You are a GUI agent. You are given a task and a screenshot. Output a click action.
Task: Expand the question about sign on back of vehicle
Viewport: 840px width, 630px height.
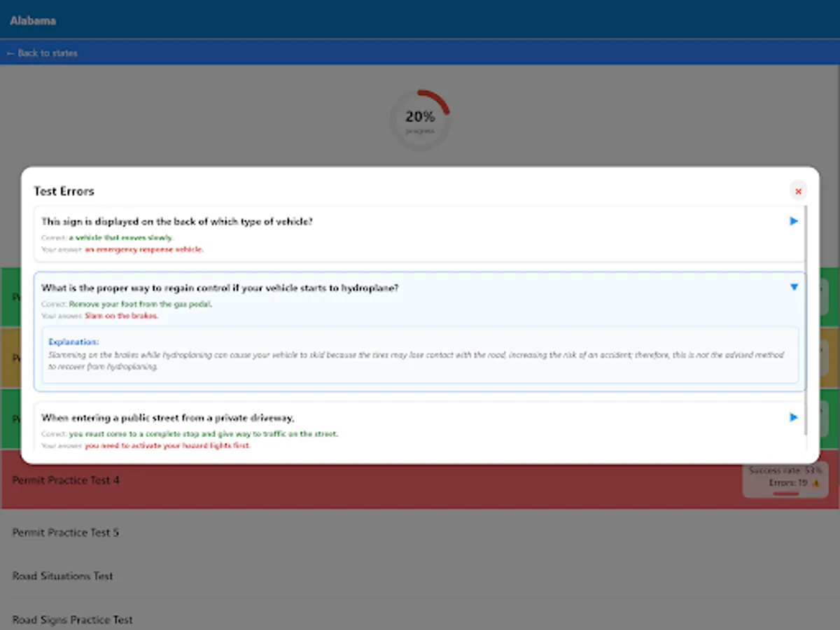click(x=793, y=220)
